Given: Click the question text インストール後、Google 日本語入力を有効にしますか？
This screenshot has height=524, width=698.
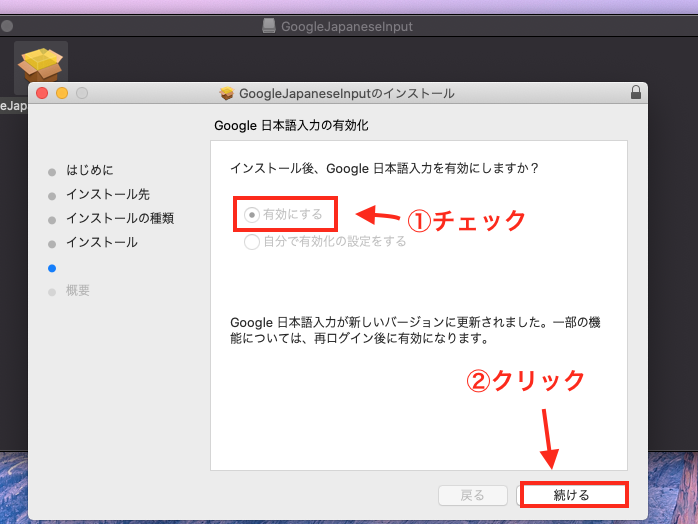Looking at the screenshot, I should 385,168.
